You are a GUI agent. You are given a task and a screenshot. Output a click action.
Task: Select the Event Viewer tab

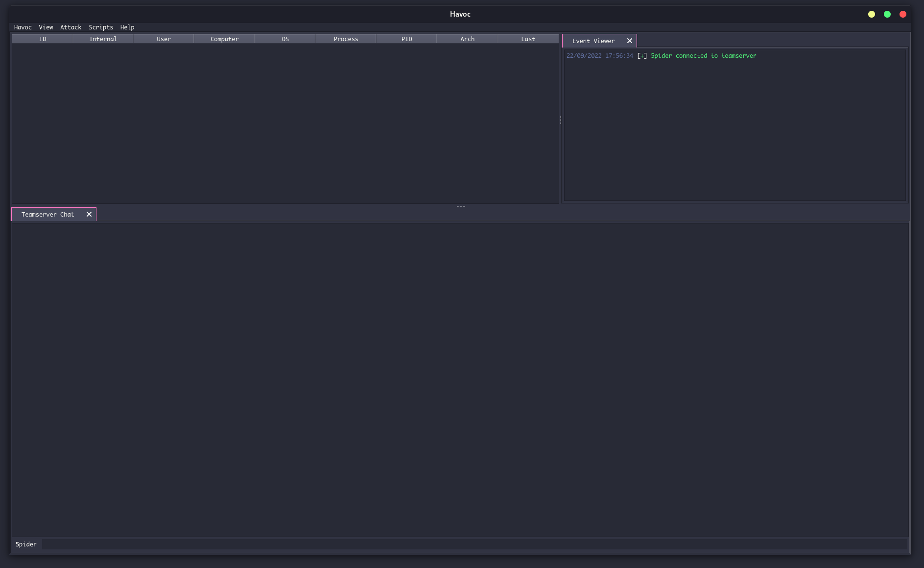pyautogui.click(x=593, y=41)
